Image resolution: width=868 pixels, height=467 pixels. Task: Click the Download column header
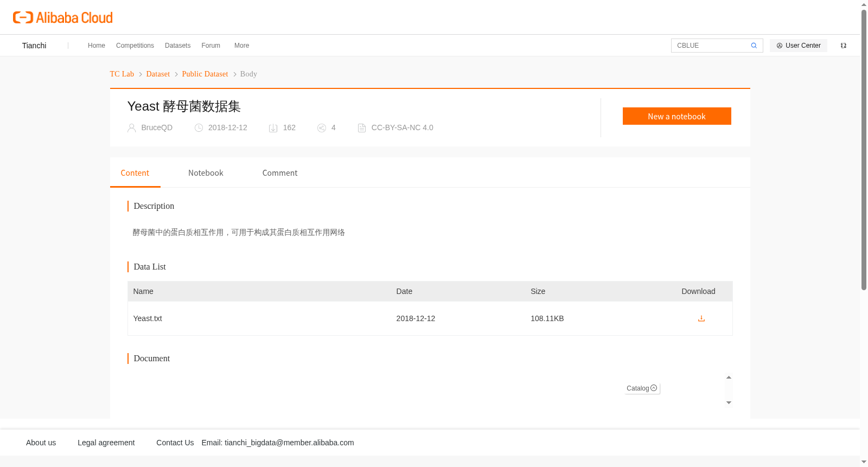coord(698,291)
